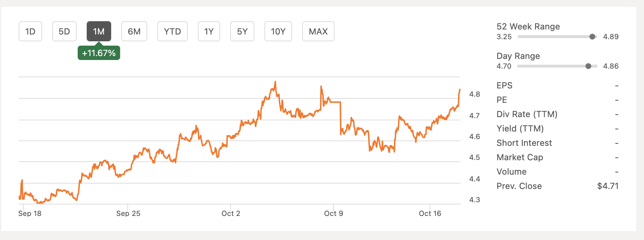Screen dimensions: 644x240
Task: Click the Volume statistic label
Action: pyautogui.click(x=511, y=172)
